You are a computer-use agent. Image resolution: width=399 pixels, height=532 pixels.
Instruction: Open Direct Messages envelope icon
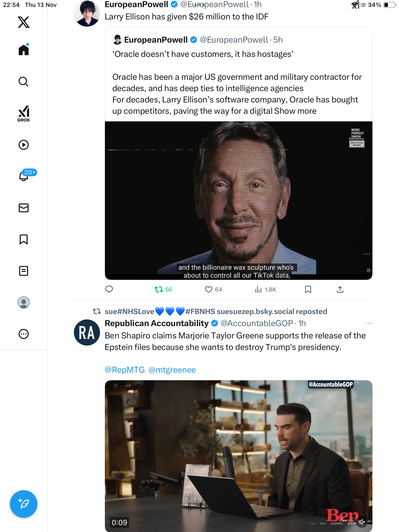tap(24, 208)
